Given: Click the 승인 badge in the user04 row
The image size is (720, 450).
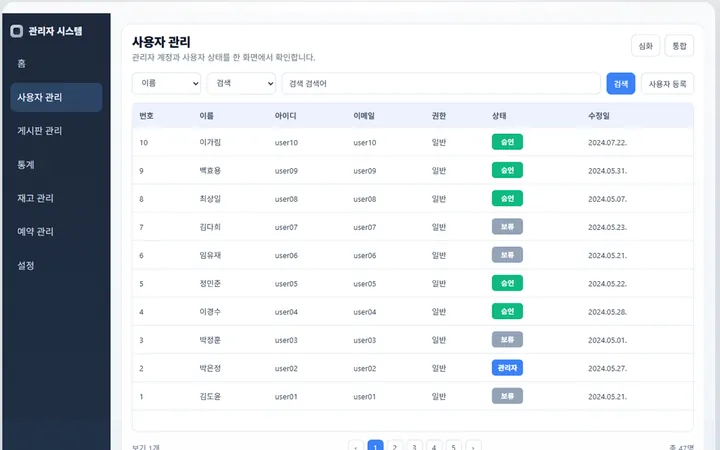Looking at the screenshot, I should [507, 311].
